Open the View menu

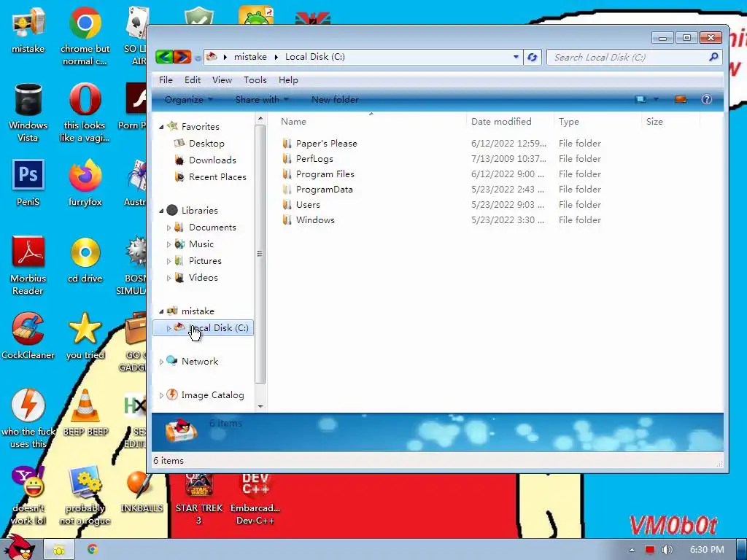(x=222, y=80)
